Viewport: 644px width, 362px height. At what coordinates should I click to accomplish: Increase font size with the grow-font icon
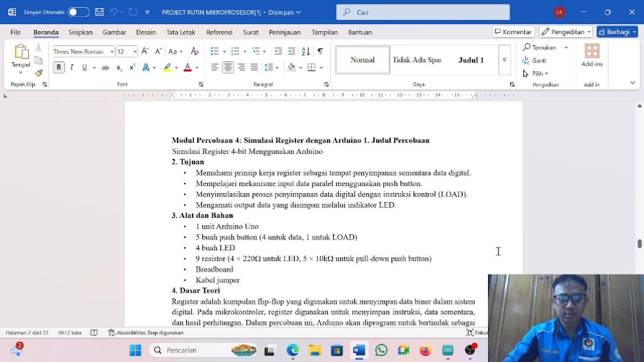(145, 51)
